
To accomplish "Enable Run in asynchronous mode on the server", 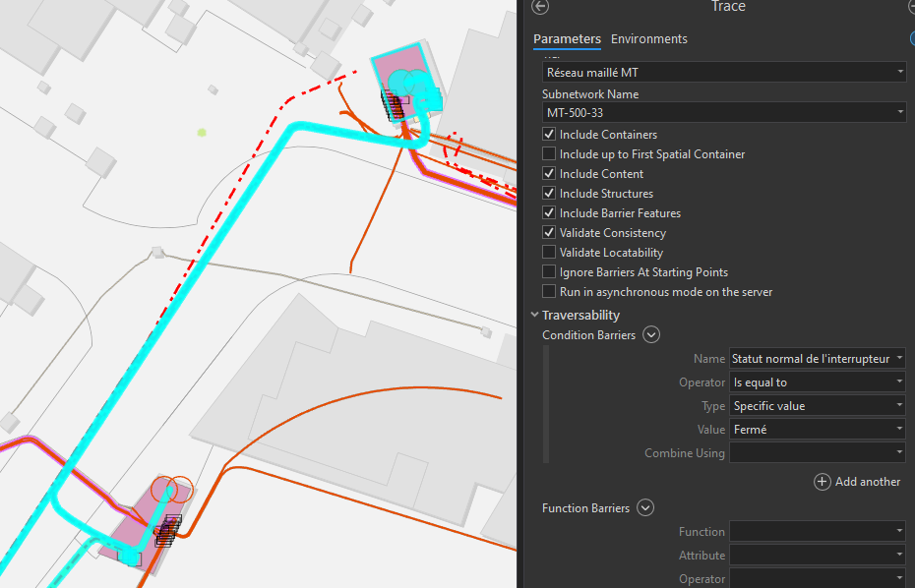I will click(548, 291).
